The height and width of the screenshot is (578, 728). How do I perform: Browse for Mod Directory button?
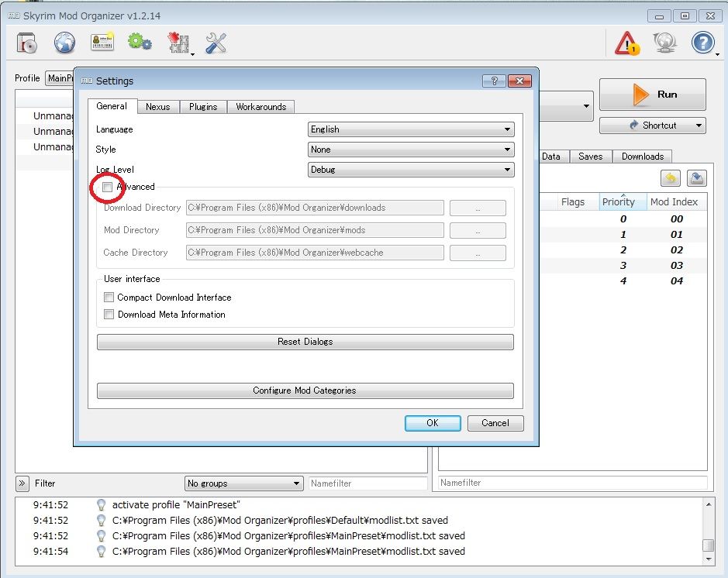478,230
